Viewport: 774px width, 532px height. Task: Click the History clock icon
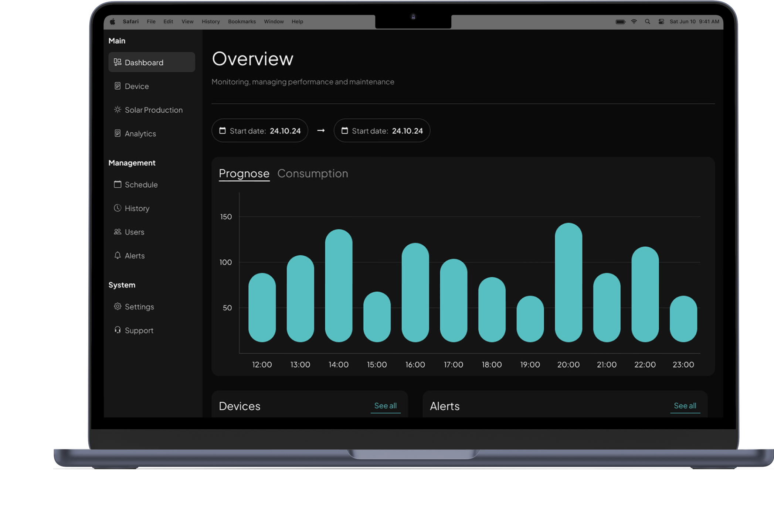[x=117, y=208]
